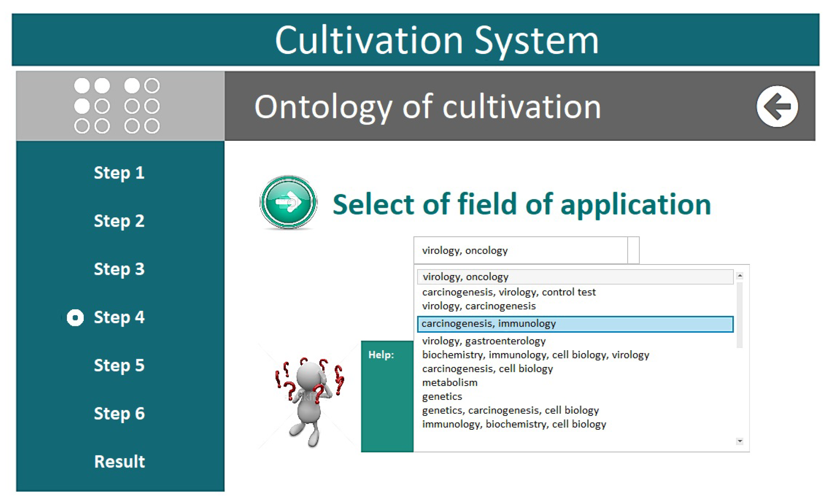The height and width of the screenshot is (504, 834).
Task: Open the field of application dropdown arrow
Action: 633,251
